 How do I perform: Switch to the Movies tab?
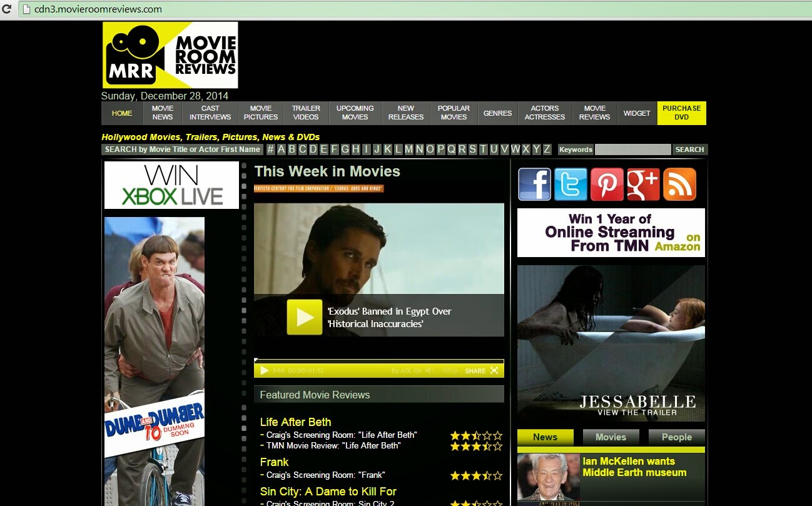coord(611,437)
